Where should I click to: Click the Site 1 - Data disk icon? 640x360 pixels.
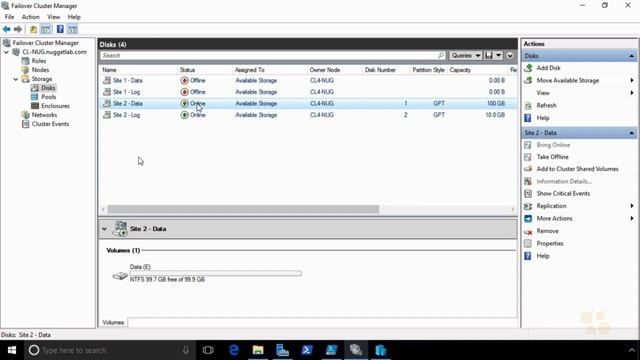[107, 80]
